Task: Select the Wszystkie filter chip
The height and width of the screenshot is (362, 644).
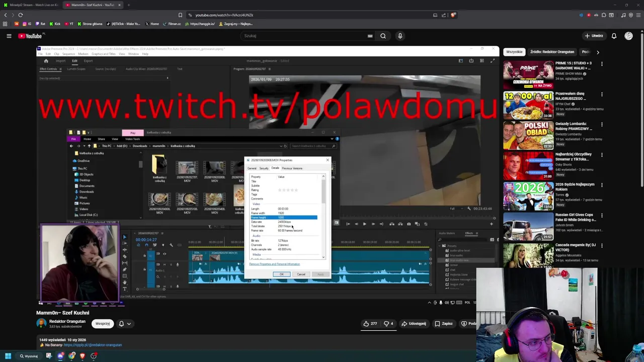Action: pyautogui.click(x=514, y=52)
